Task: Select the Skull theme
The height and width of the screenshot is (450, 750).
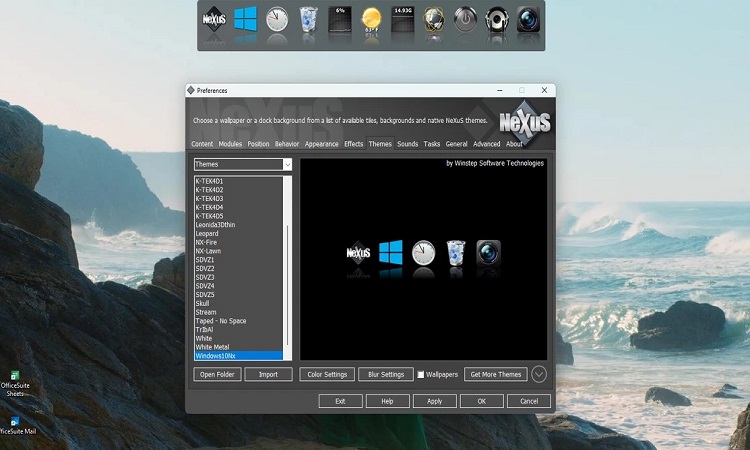Action: coord(239,303)
